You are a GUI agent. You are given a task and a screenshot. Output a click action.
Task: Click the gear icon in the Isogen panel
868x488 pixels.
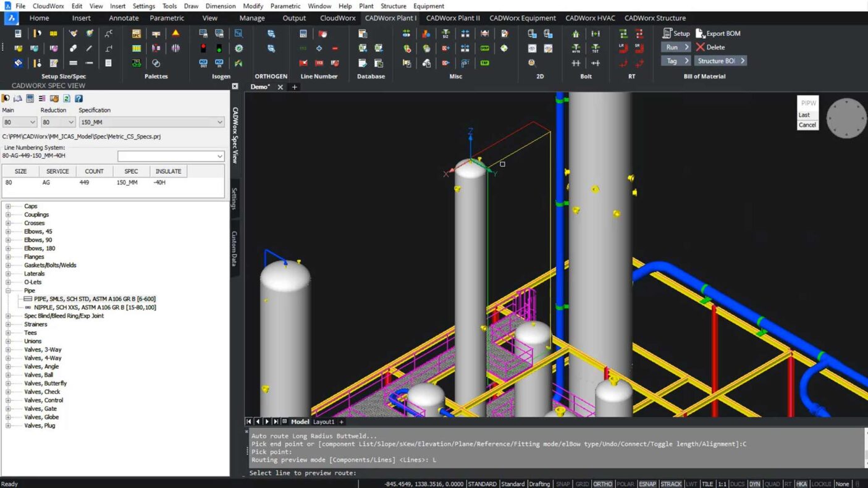tap(238, 48)
